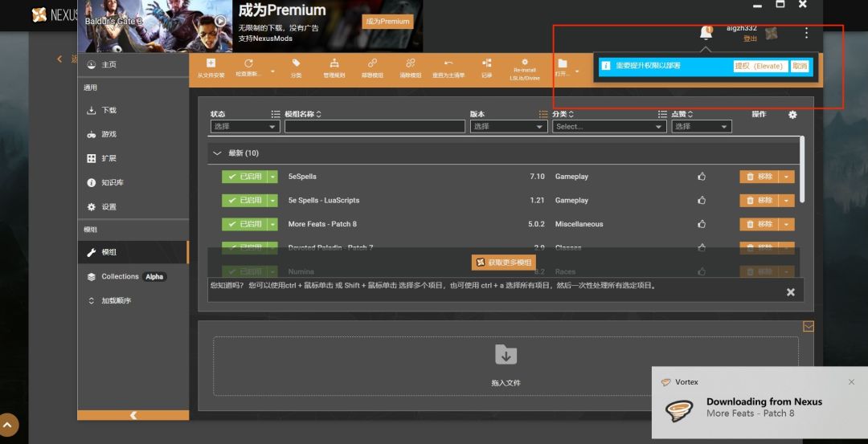The width and height of the screenshot is (868, 444).
Task: Click 取消 in the elevation notification
Action: tap(800, 66)
